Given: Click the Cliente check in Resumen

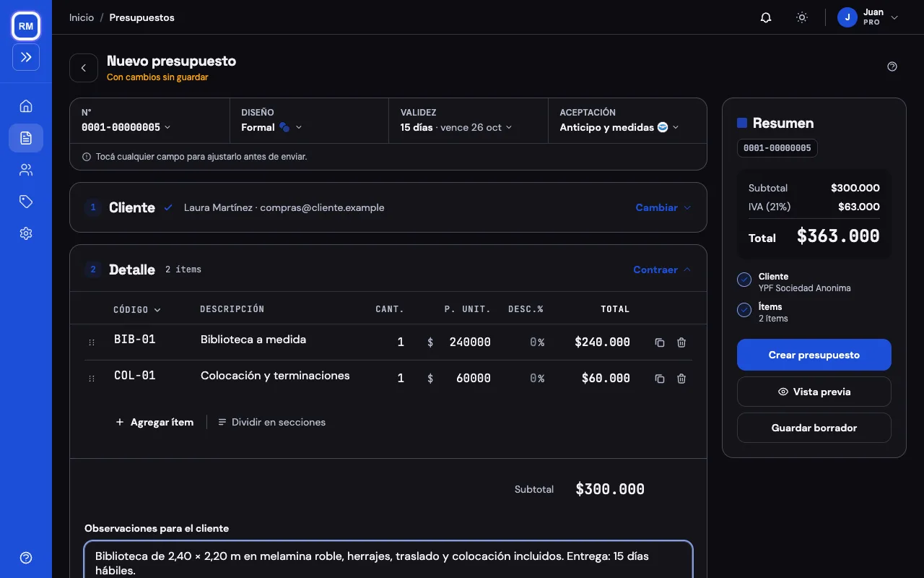Looking at the screenshot, I should click(744, 280).
